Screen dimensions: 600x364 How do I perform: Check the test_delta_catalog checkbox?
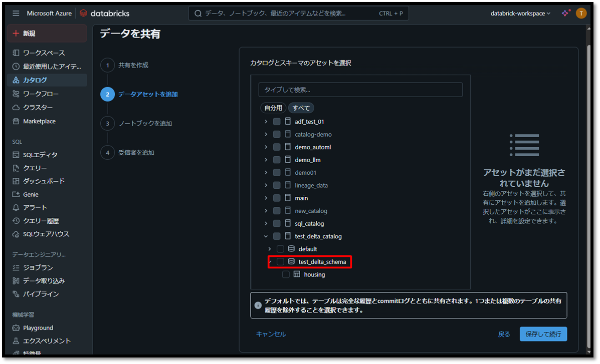pos(277,236)
